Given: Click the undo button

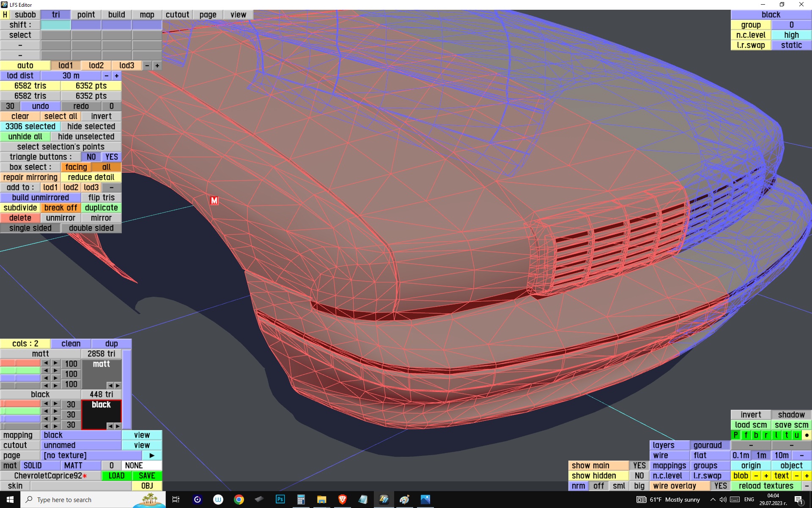Looking at the screenshot, I should (x=40, y=106).
